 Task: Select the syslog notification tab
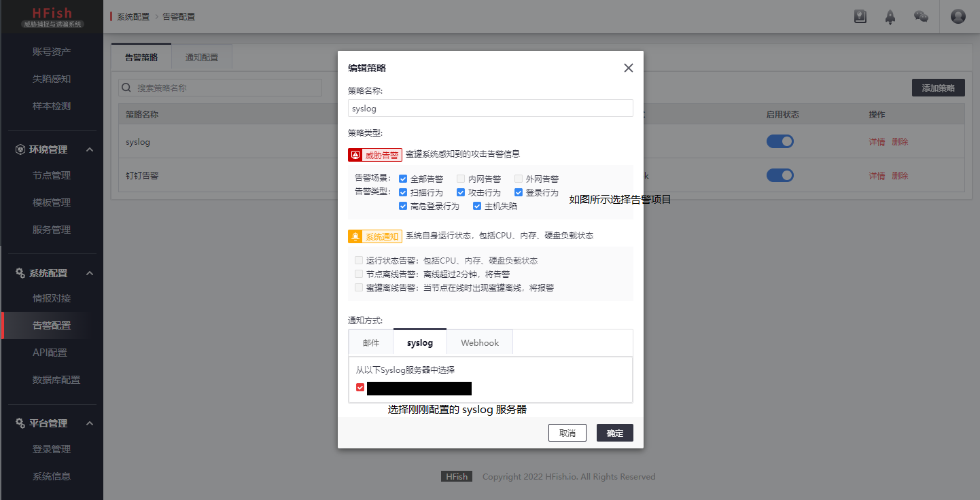420,342
